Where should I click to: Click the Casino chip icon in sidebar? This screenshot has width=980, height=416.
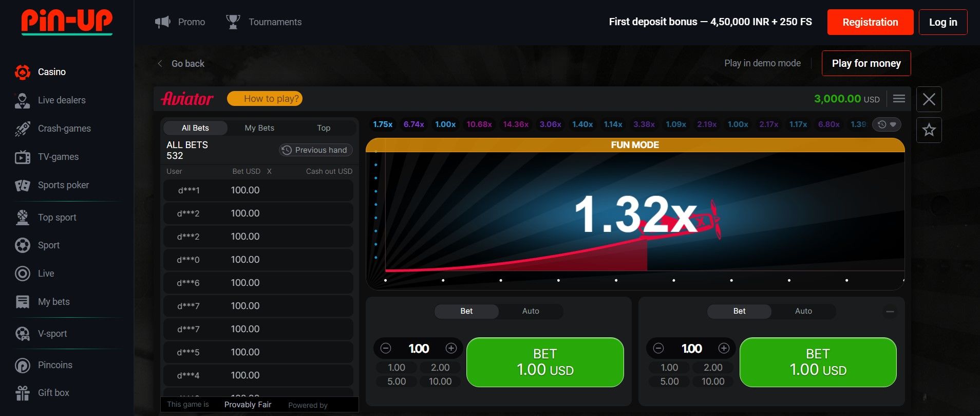pyautogui.click(x=22, y=72)
